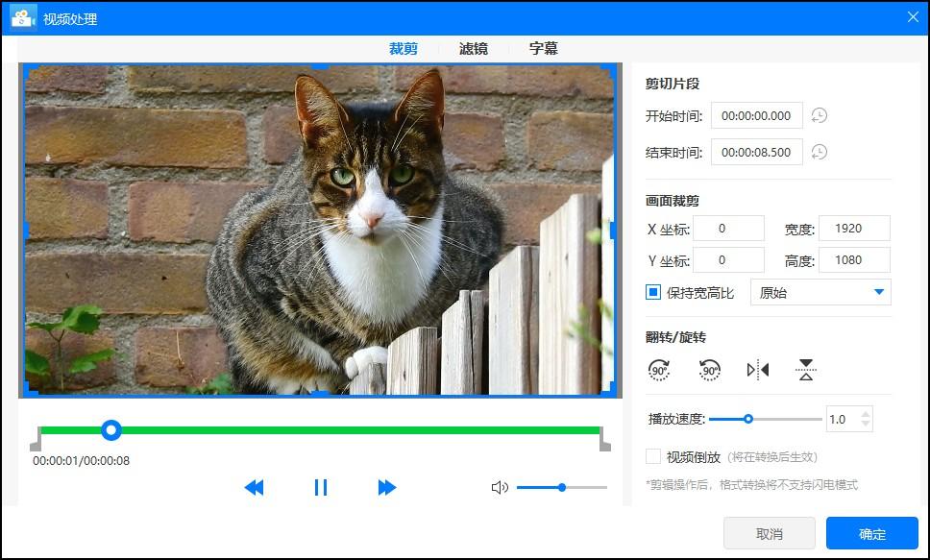This screenshot has width=930, height=560.
Task: Click the 宽度 input field showing 1920
Action: (855, 229)
